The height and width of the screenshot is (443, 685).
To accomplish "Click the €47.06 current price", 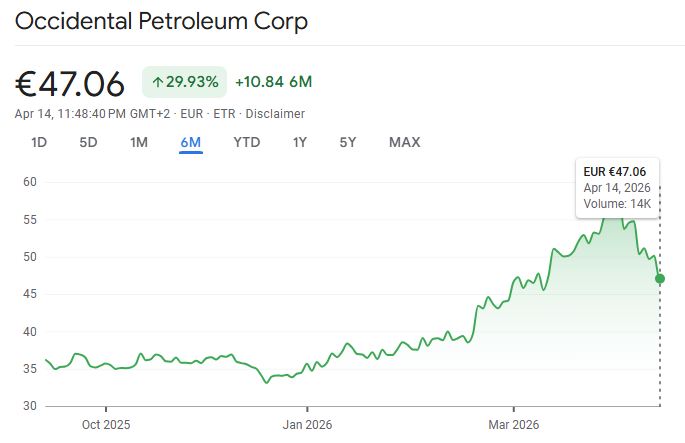I will point(70,83).
